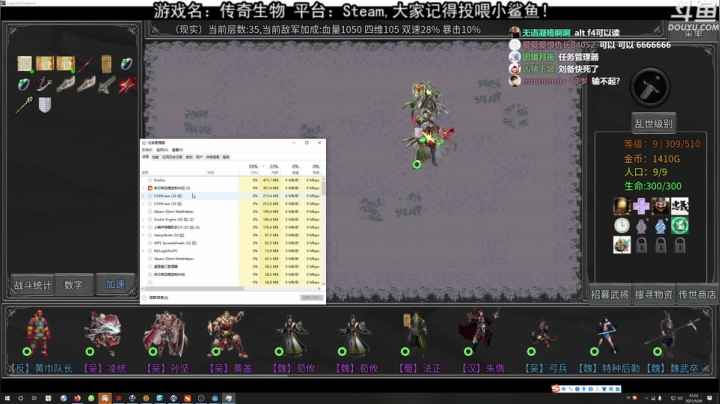Toggle the 加速 speed-up button
The height and width of the screenshot is (404, 720).
[x=115, y=285]
